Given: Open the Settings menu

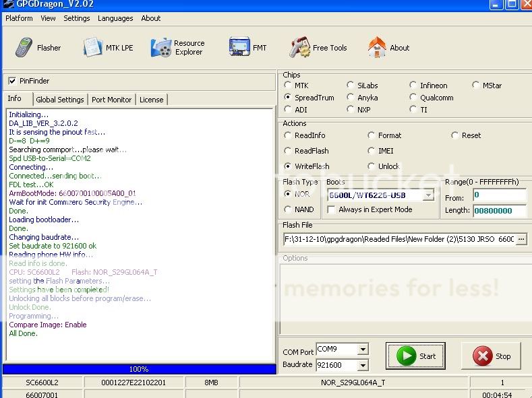Looking at the screenshot, I should (x=77, y=18).
